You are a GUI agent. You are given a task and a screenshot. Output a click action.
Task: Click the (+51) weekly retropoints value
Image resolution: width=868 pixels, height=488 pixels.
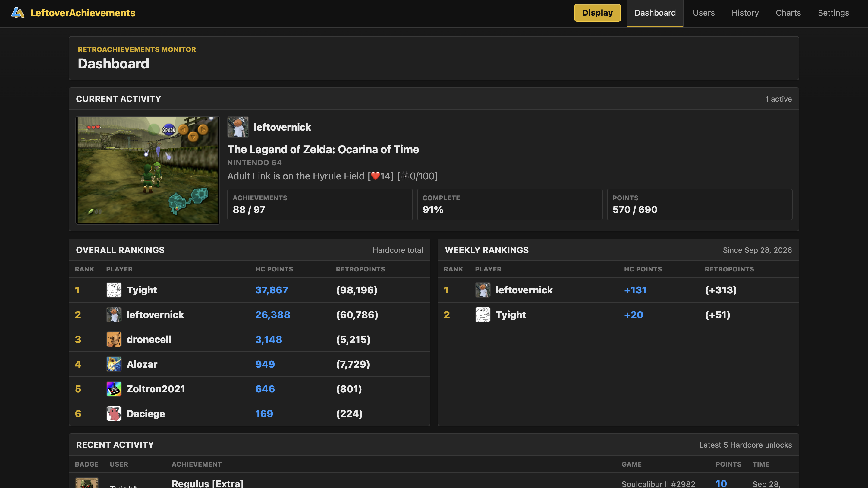tap(717, 315)
